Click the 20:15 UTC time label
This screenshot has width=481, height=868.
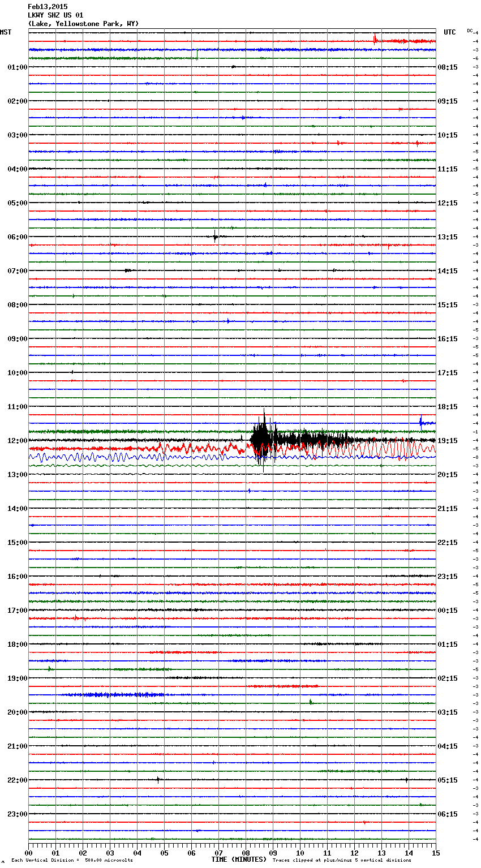448,475
